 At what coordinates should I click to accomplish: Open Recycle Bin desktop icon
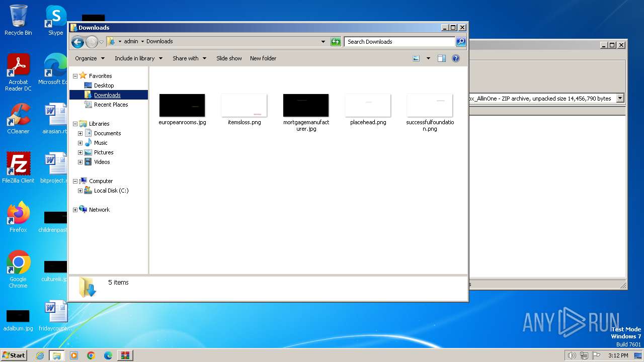click(x=18, y=20)
